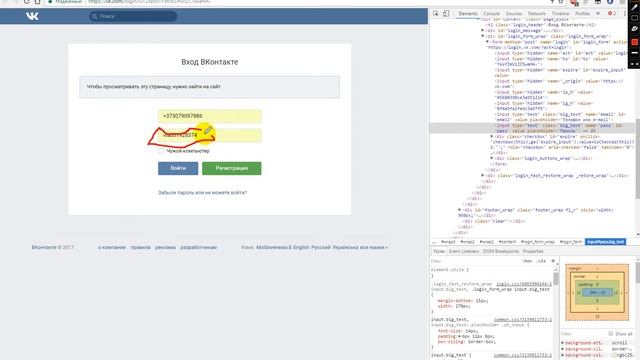
Task: Expand the checkbox expire div node
Action: coord(492,136)
